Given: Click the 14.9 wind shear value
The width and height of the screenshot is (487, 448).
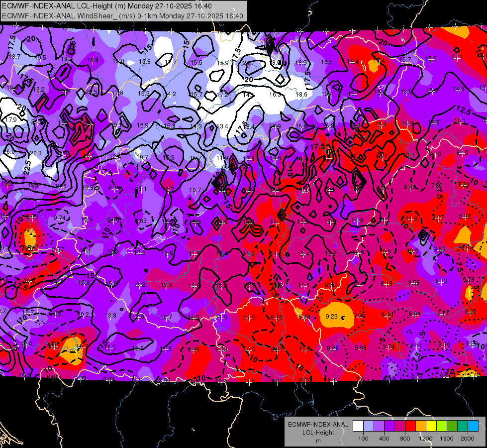Looking at the screenshot, I should pyautogui.click(x=357, y=221).
